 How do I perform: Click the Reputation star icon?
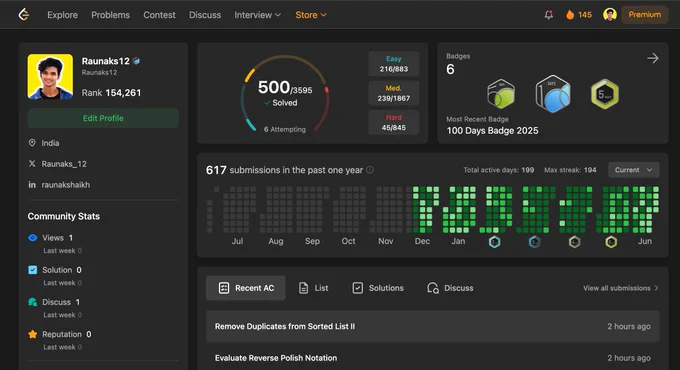pos(33,334)
